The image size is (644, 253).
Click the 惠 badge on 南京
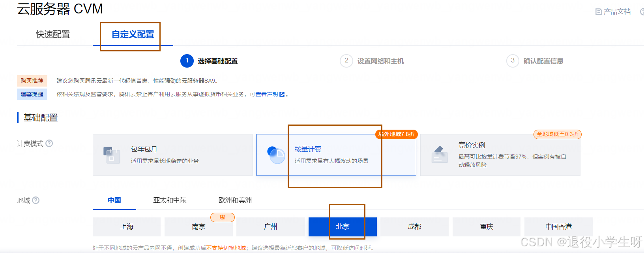click(x=222, y=217)
